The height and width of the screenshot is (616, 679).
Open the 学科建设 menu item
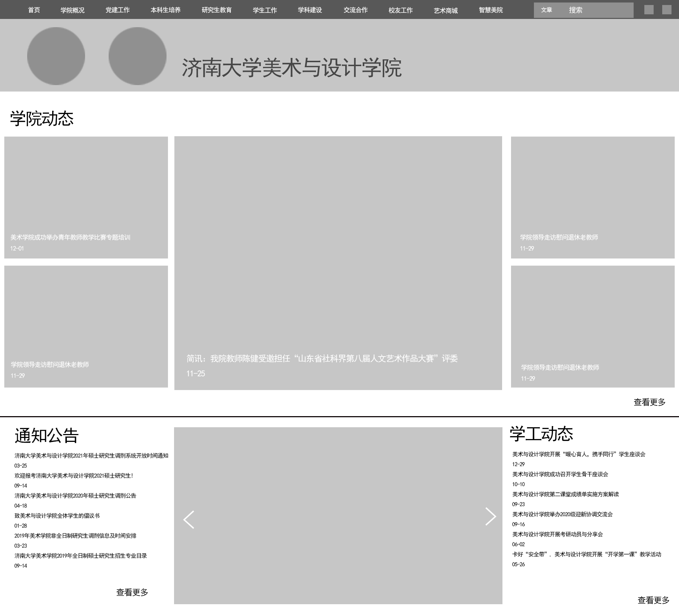click(x=310, y=10)
